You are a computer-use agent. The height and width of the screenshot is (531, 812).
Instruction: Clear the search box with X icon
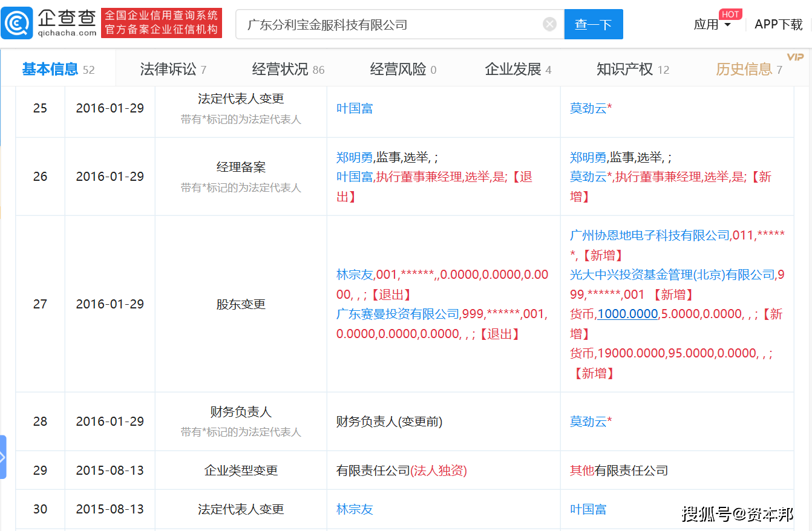549,24
